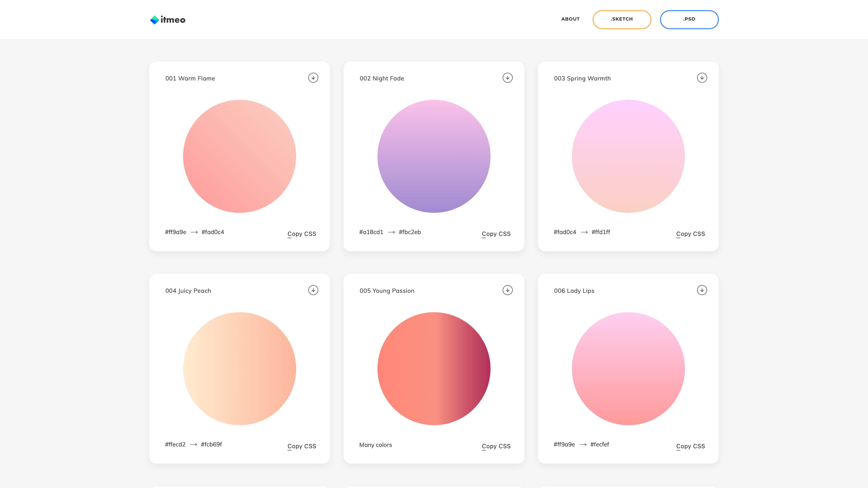
Task: Click the .SKETCH download button
Action: 622,19
